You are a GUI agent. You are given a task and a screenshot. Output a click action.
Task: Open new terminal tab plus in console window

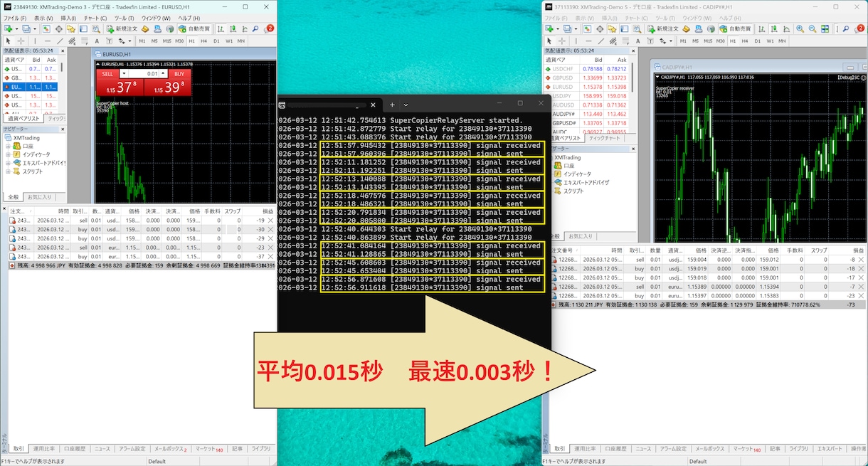point(392,105)
